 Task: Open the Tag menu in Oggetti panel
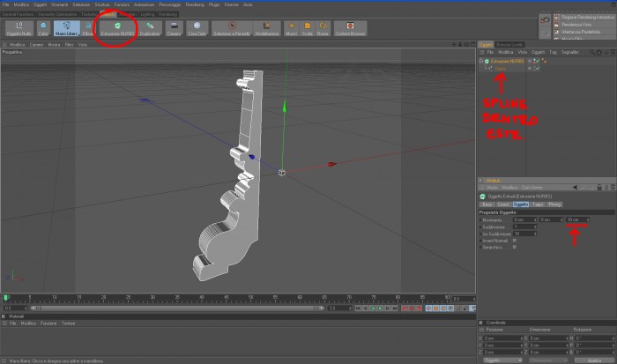(x=553, y=52)
